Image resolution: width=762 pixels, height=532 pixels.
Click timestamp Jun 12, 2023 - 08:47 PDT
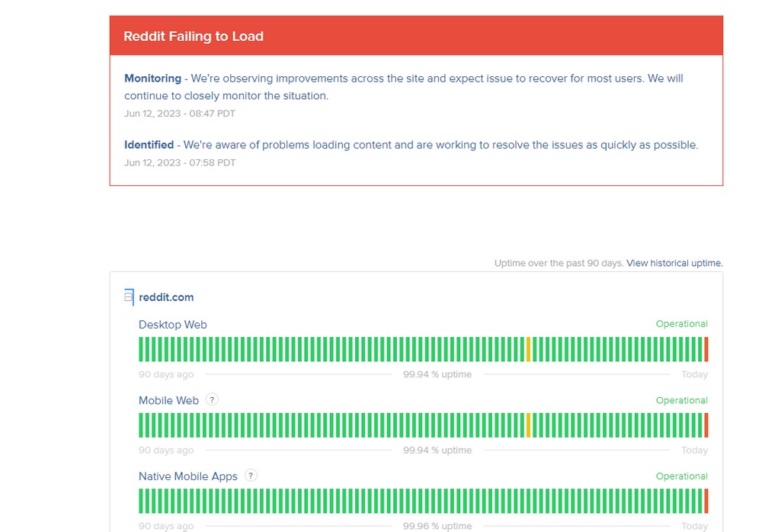(x=180, y=114)
